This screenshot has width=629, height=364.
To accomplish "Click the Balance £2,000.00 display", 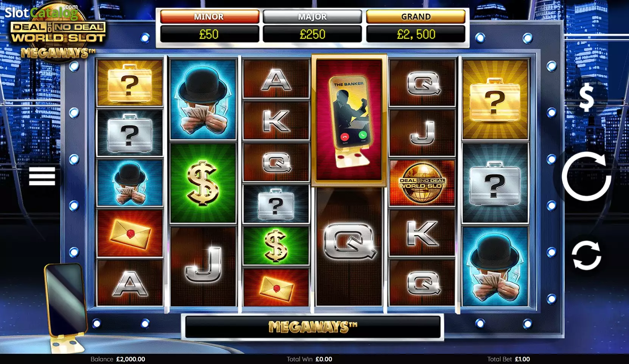I will (x=118, y=359).
